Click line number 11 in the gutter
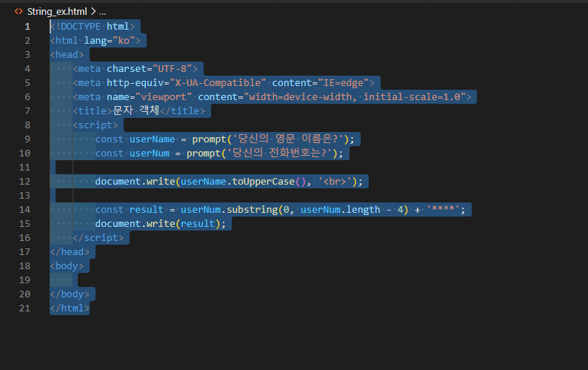 click(24, 167)
